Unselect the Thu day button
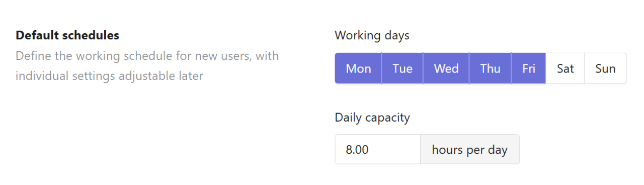This screenshot has width=644, height=185. pos(491,68)
